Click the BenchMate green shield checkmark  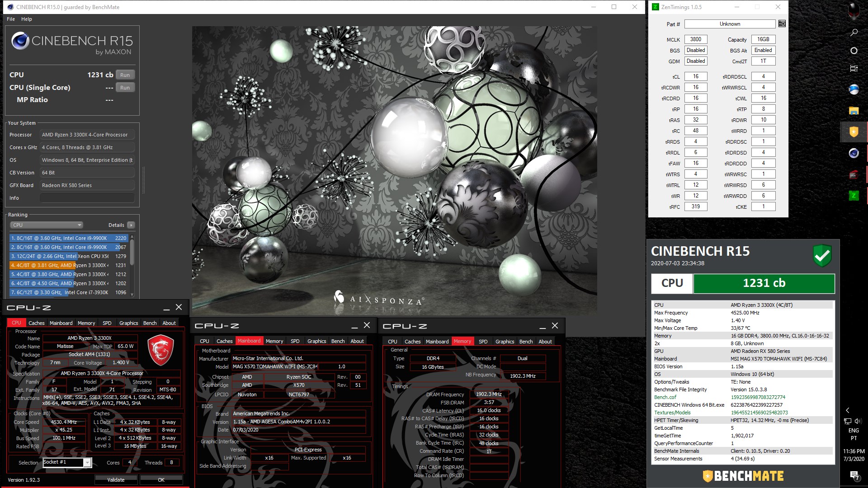click(x=822, y=256)
